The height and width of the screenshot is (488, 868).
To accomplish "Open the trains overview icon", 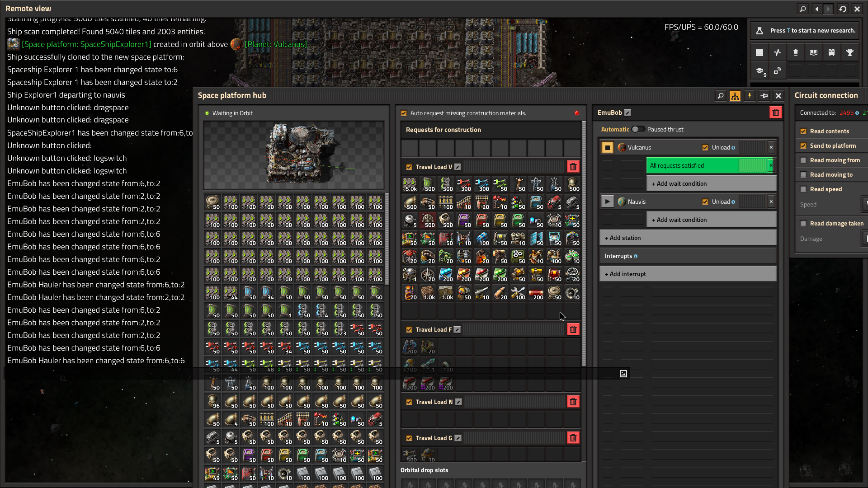I will pos(832,52).
